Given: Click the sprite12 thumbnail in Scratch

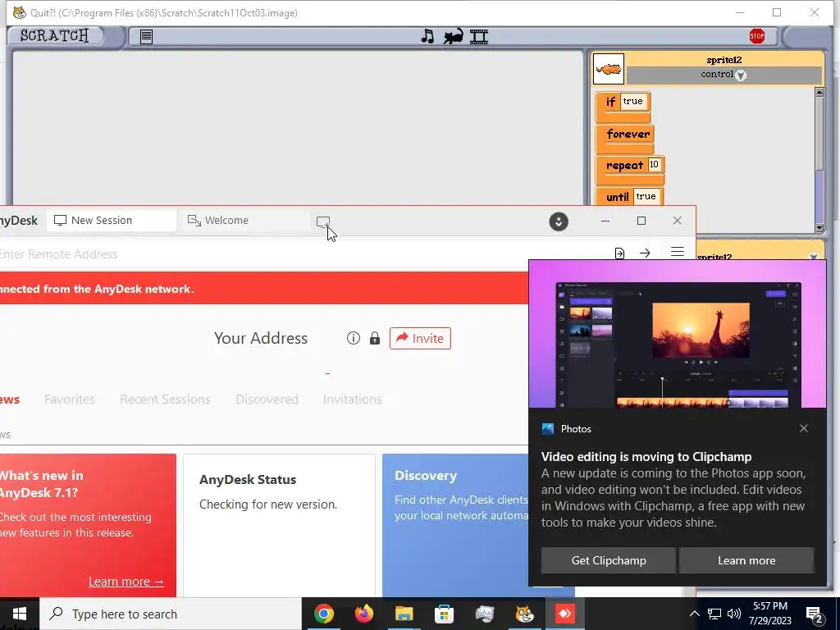Looking at the screenshot, I should coord(609,69).
